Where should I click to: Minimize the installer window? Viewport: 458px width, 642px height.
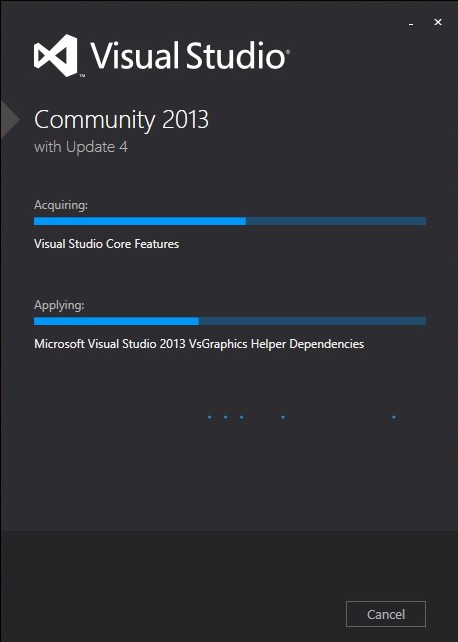click(x=411, y=24)
